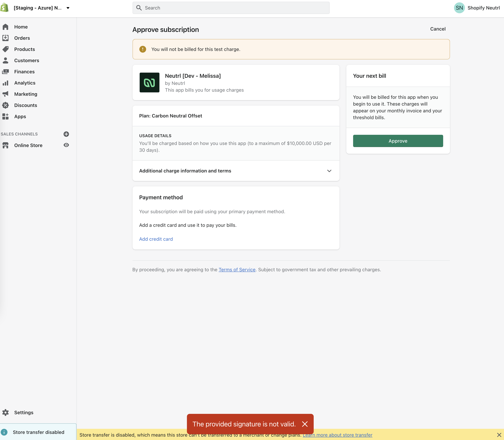Click the Add credit card link

pyautogui.click(x=156, y=239)
